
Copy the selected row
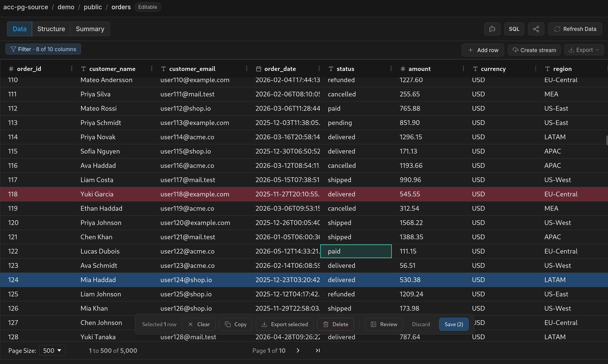click(236, 324)
